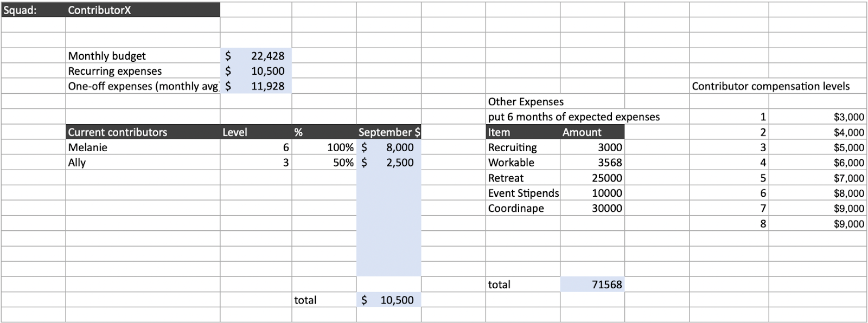Viewport: 868px width, 323px height.
Task: Click Ally's 50% allocation cell
Action: (324, 163)
